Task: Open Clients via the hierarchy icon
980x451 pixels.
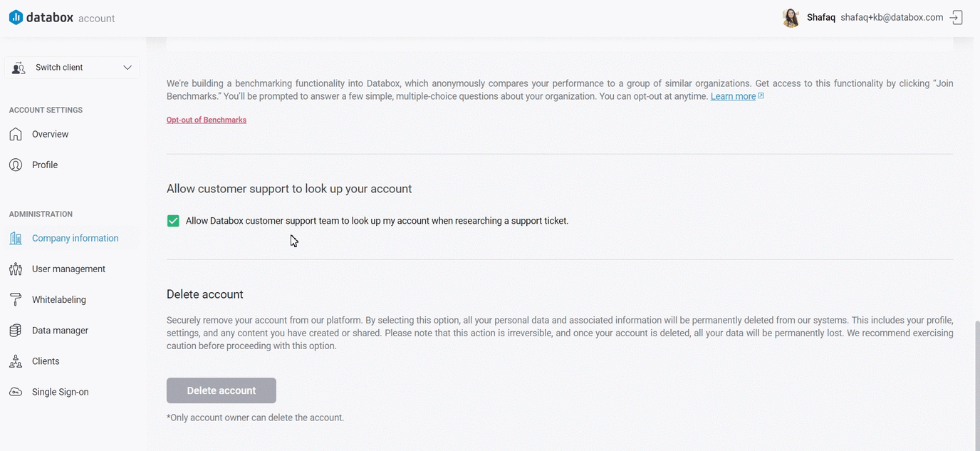Action: click(x=15, y=361)
